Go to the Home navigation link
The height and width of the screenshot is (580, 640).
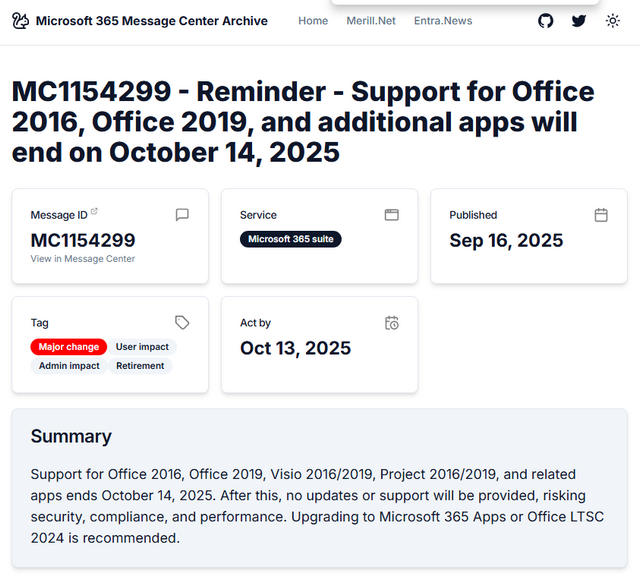tap(313, 21)
